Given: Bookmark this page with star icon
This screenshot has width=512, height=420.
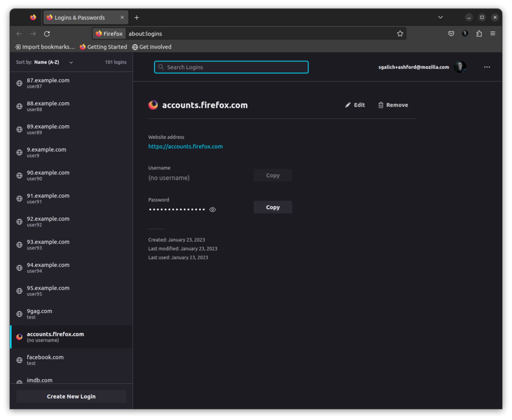Looking at the screenshot, I should 400,34.
